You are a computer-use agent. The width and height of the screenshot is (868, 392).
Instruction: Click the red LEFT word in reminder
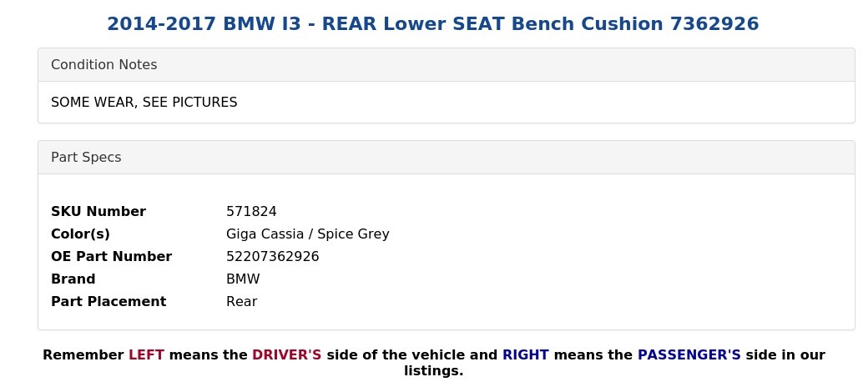[147, 355]
